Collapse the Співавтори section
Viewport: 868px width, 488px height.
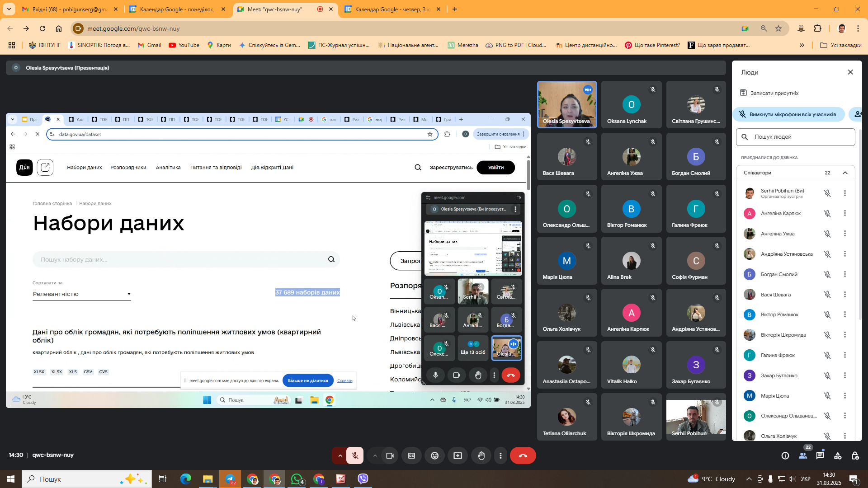point(844,173)
